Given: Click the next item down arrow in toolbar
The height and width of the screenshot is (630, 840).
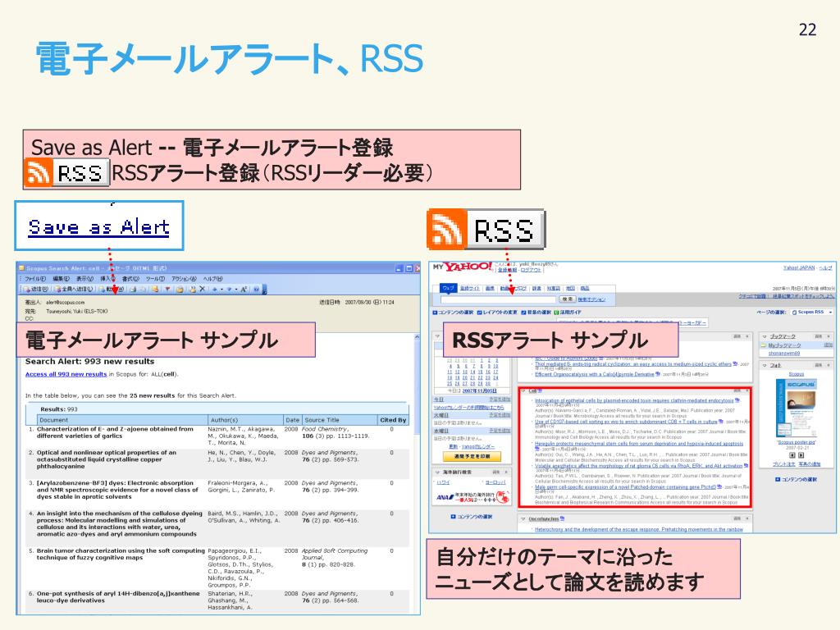Looking at the screenshot, I should point(230,290).
